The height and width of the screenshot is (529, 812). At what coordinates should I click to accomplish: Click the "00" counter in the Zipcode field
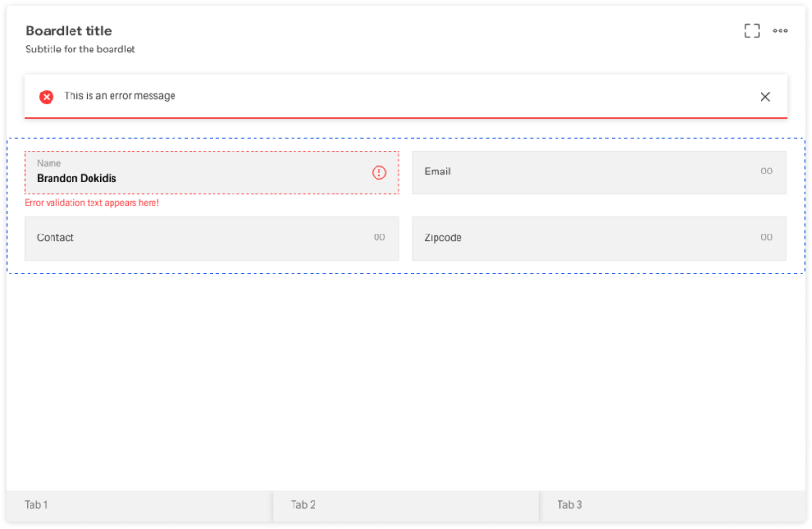[x=766, y=237]
